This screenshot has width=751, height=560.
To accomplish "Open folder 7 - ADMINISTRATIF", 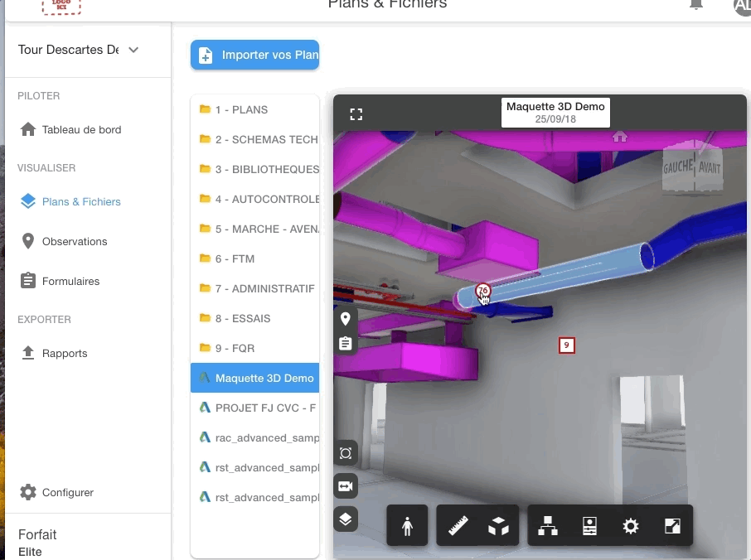I will 254,288.
